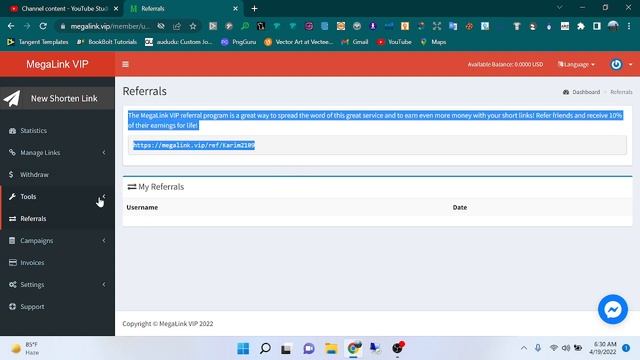Image resolution: width=640 pixels, height=360 pixels.
Task: Switch to the Channel content YouTube Studio tab
Action: point(64,9)
